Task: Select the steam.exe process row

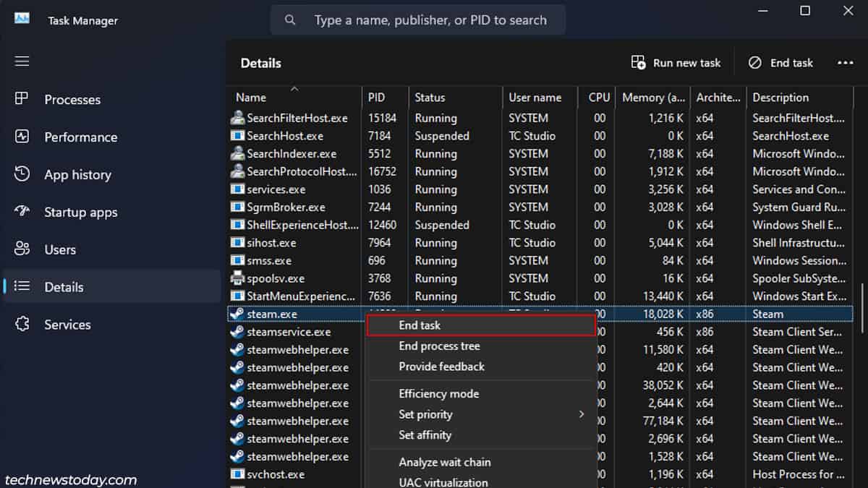Action: tap(540, 314)
